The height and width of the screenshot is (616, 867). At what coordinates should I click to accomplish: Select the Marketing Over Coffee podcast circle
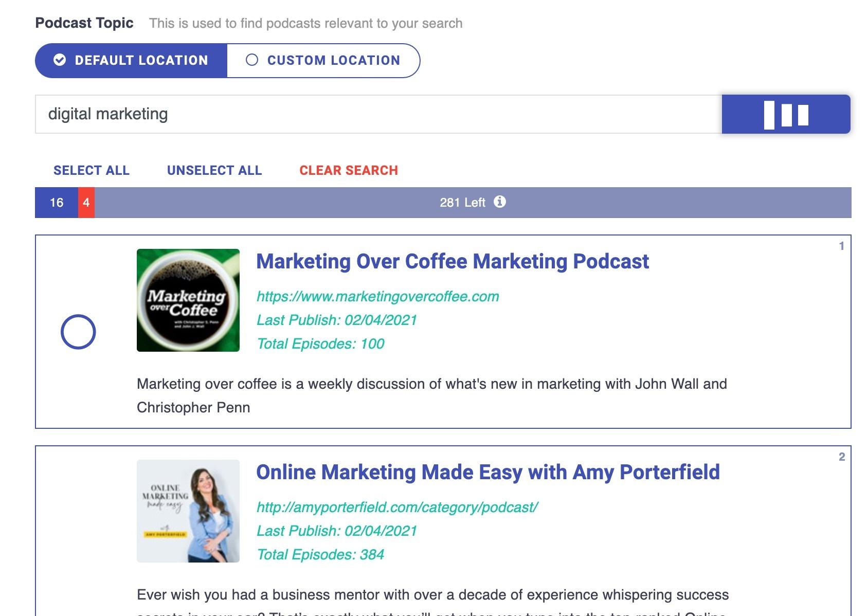click(x=78, y=332)
